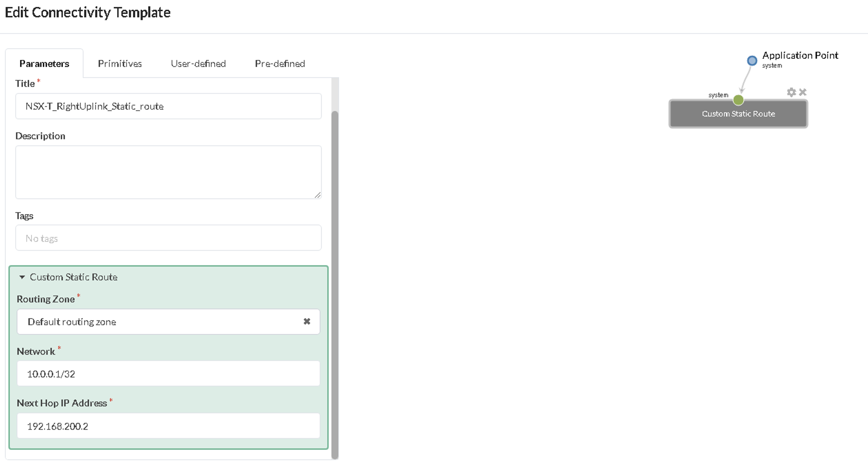Viewport: 868px width, 465px height.
Task: Switch to the Primitives tab
Action: (120, 64)
